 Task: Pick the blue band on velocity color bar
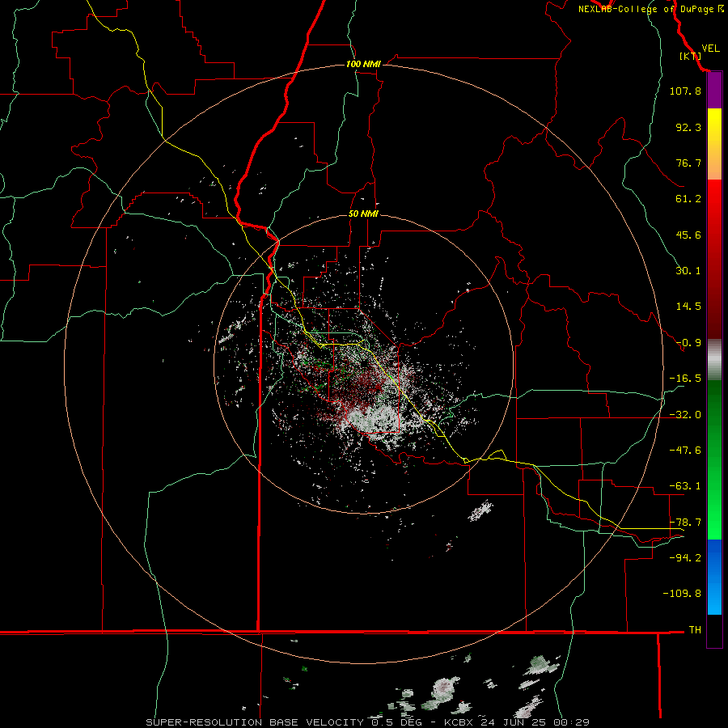(x=714, y=577)
